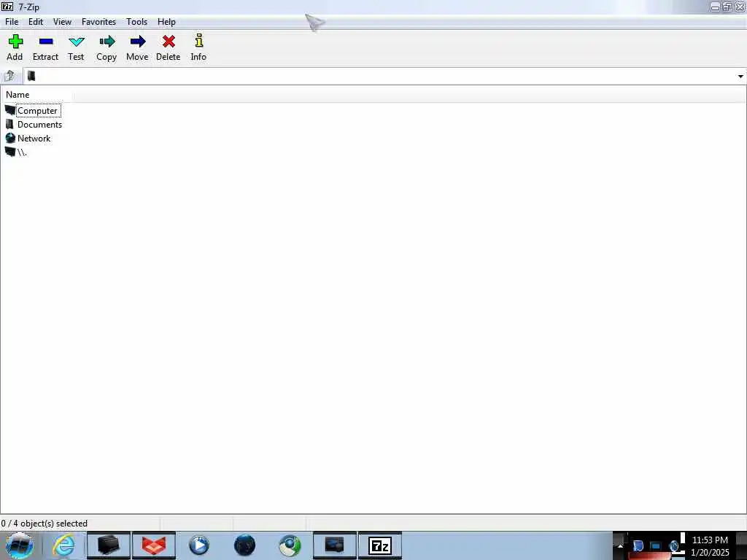Select the Documents entry
This screenshot has width=747, height=560.
39,125
